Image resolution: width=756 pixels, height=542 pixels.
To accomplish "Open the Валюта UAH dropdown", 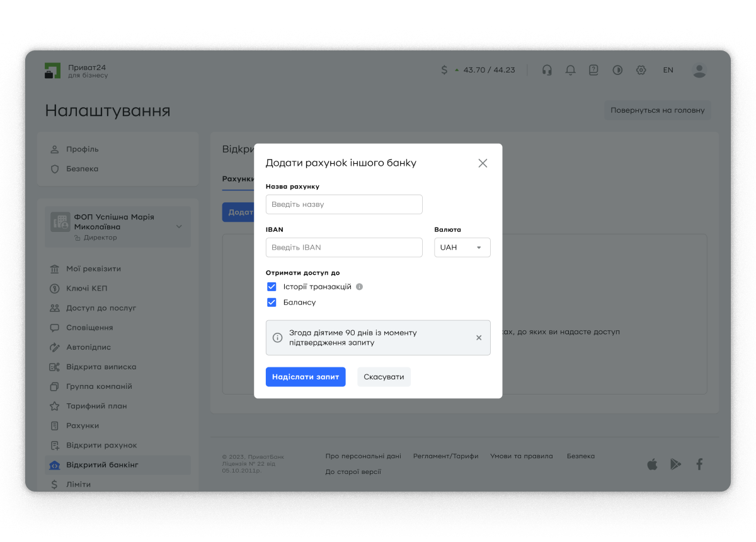I will point(462,248).
